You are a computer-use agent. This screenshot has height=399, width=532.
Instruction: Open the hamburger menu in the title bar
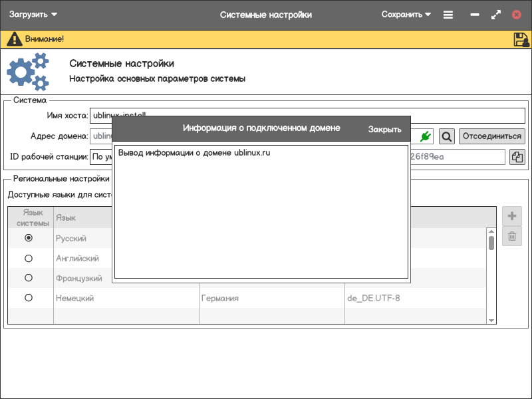(448, 15)
